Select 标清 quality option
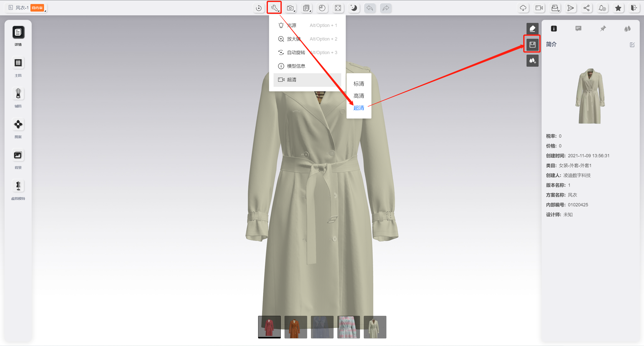 [x=359, y=84]
